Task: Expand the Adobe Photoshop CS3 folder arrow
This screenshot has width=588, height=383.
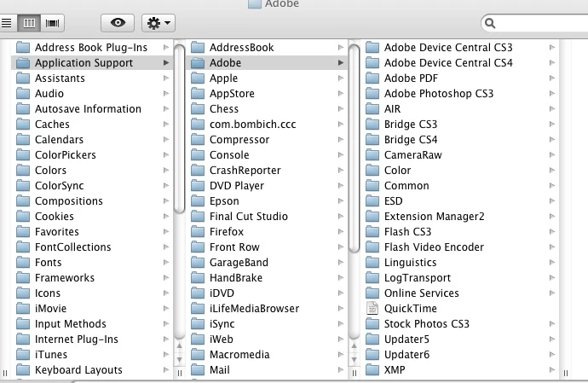Action: 552,94
